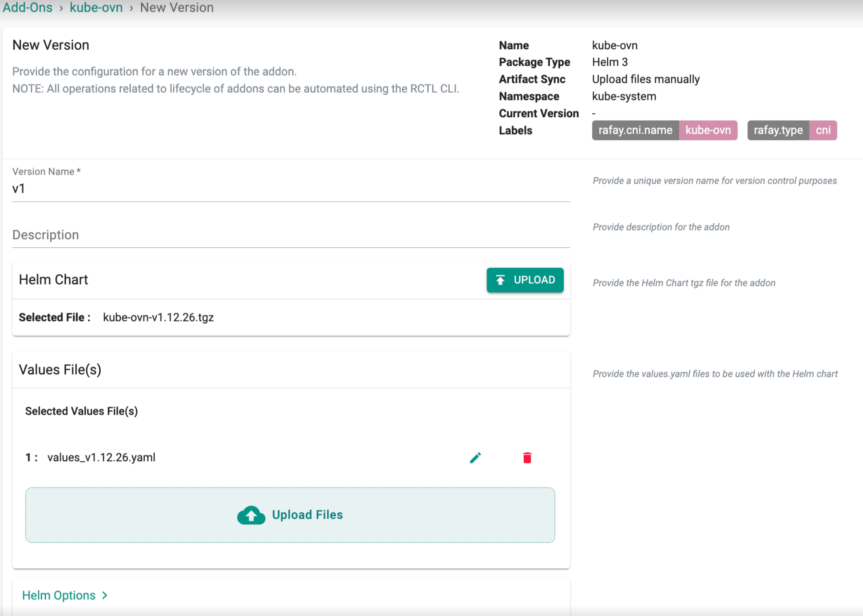Click the Helm 3 package type value
This screenshot has height=616, width=863.
(610, 62)
